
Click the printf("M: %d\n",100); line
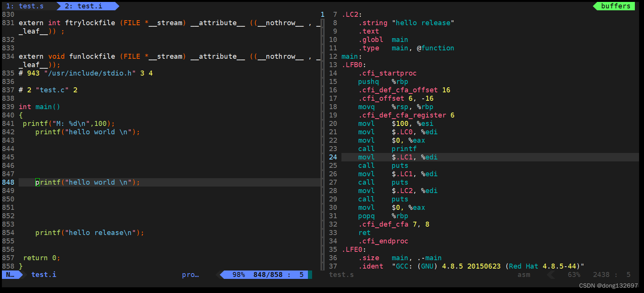tap(69, 124)
